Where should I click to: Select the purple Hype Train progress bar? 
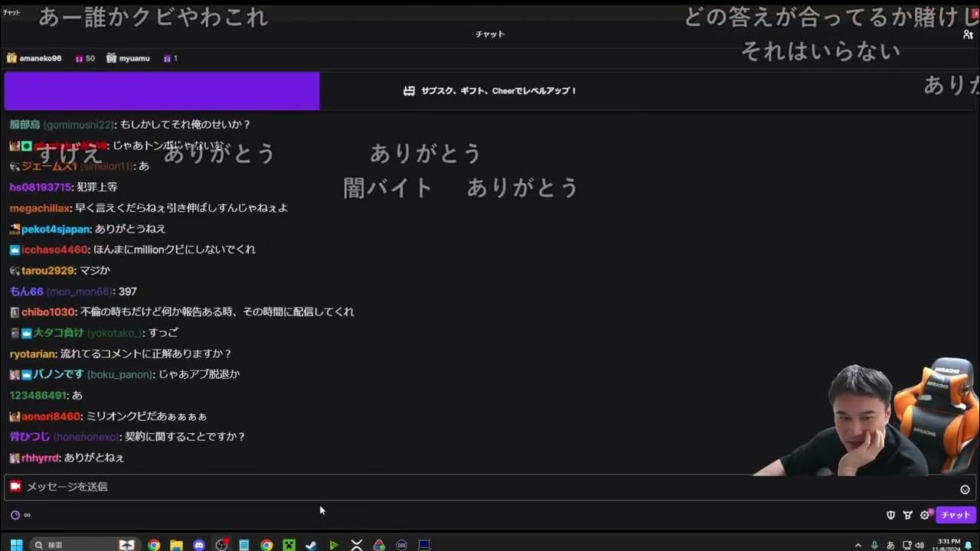162,91
